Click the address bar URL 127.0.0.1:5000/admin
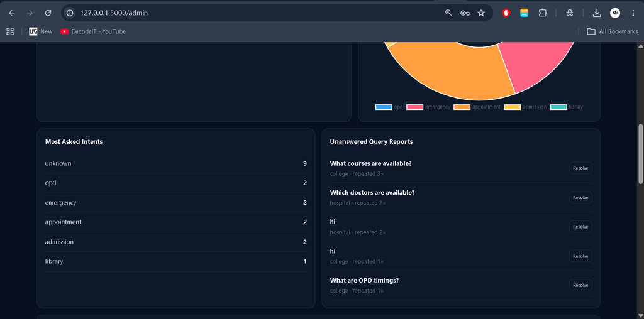This screenshot has width=644, height=319. (x=114, y=13)
